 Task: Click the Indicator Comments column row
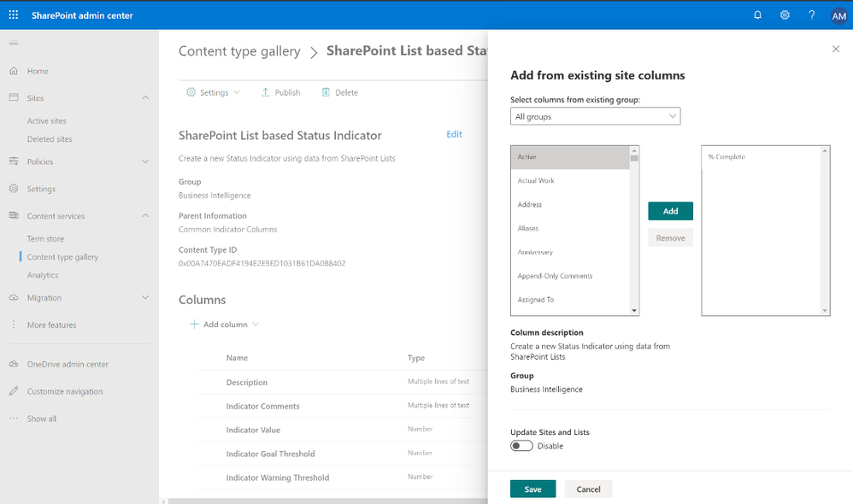342,406
